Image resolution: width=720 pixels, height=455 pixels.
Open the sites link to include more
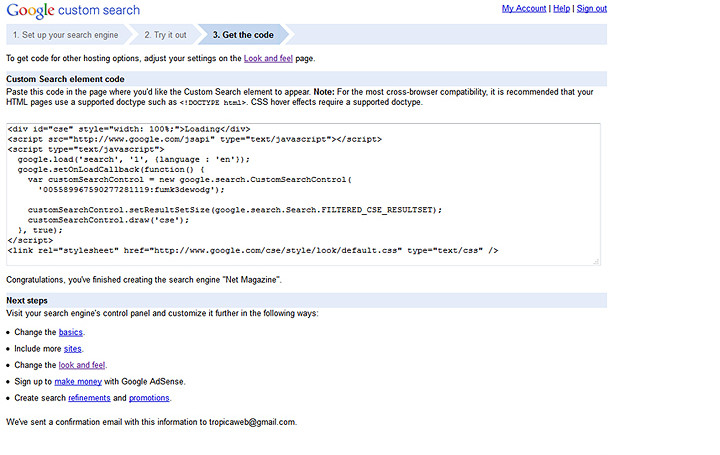(73, 348)
